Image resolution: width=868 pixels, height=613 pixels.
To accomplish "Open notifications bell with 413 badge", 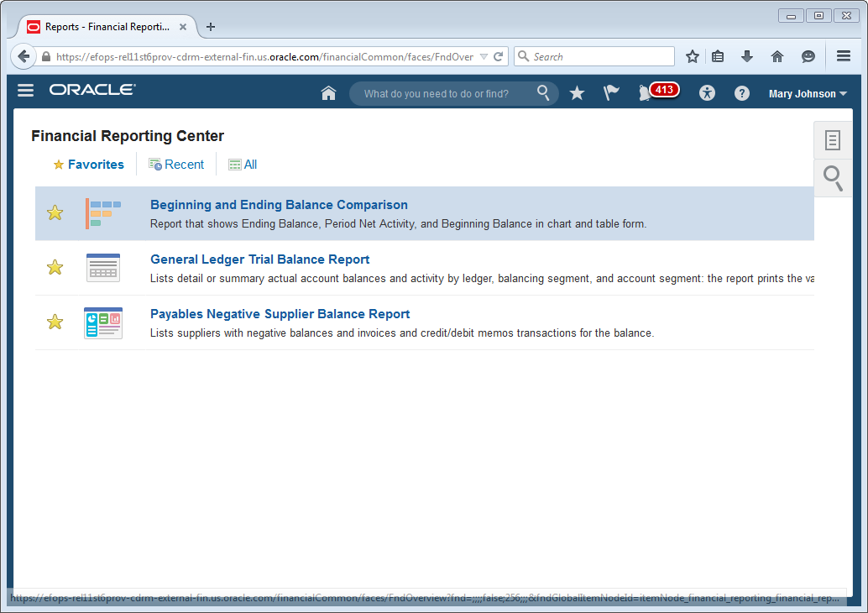I will [657, 92].
